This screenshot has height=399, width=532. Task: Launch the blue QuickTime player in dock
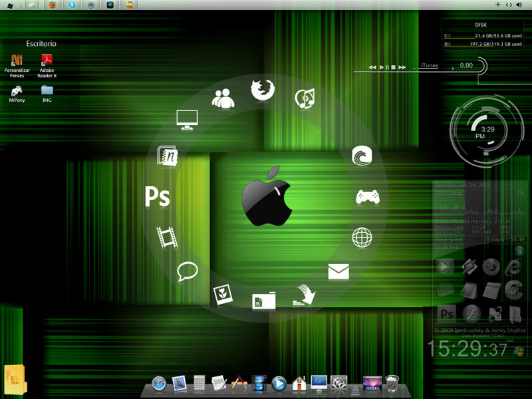coord(279,384)
